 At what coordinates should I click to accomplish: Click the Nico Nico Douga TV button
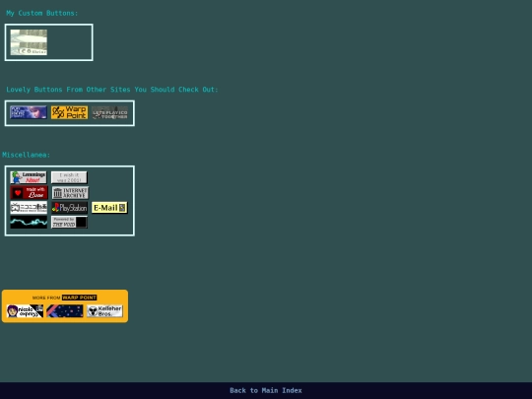tap(29, 207)
